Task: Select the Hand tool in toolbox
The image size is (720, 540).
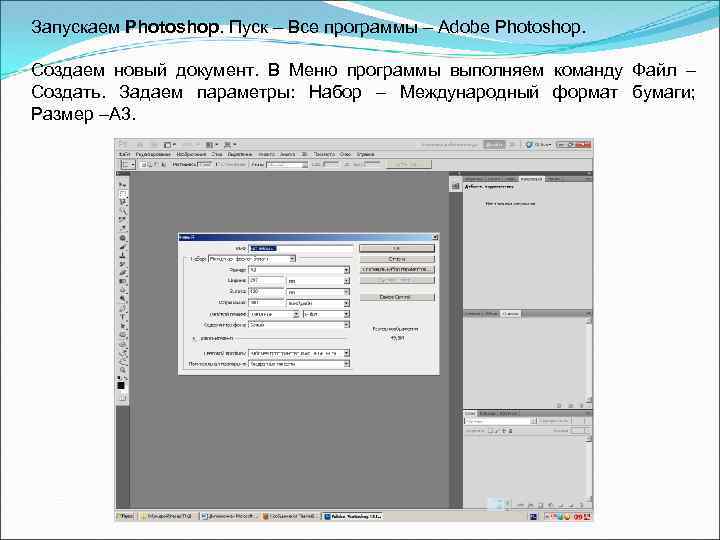Action: click(x=122, y=363)
